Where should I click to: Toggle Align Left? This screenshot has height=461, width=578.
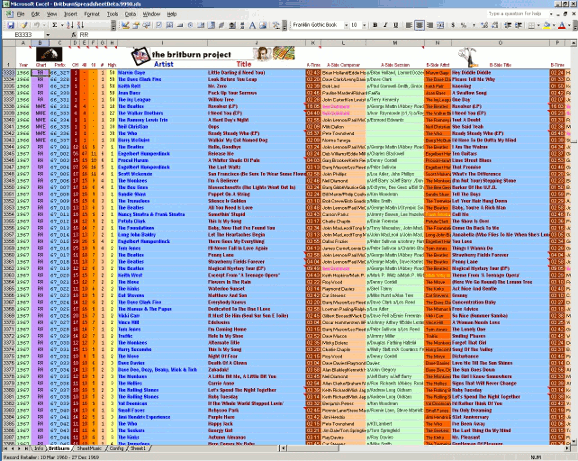pyautogui.click(x=409, y=25)
